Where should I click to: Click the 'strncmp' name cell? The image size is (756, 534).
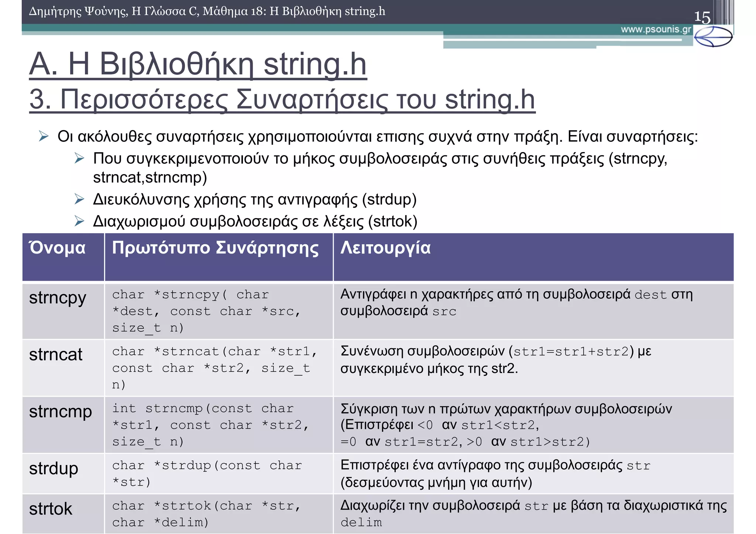point(63,425)
